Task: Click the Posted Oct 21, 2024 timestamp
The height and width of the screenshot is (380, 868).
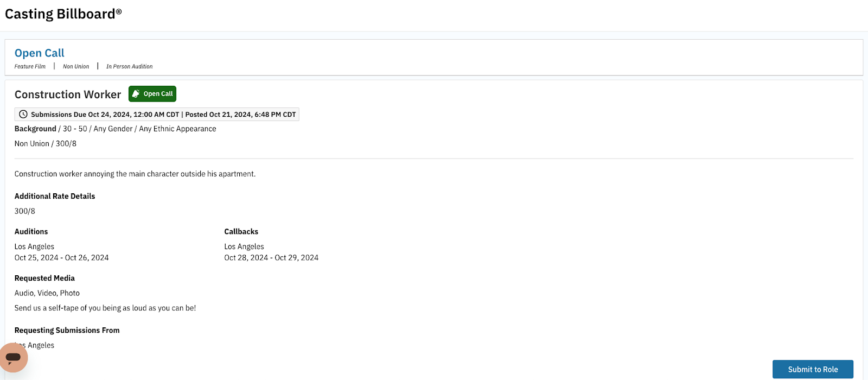Action: pyautogui.click(x=240, y=115)
